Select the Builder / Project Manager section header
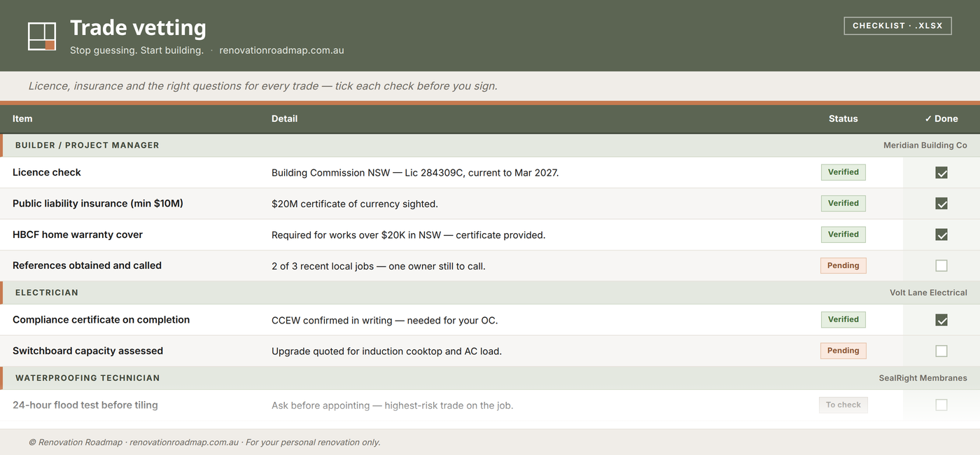980x455 pixels. 490,146
